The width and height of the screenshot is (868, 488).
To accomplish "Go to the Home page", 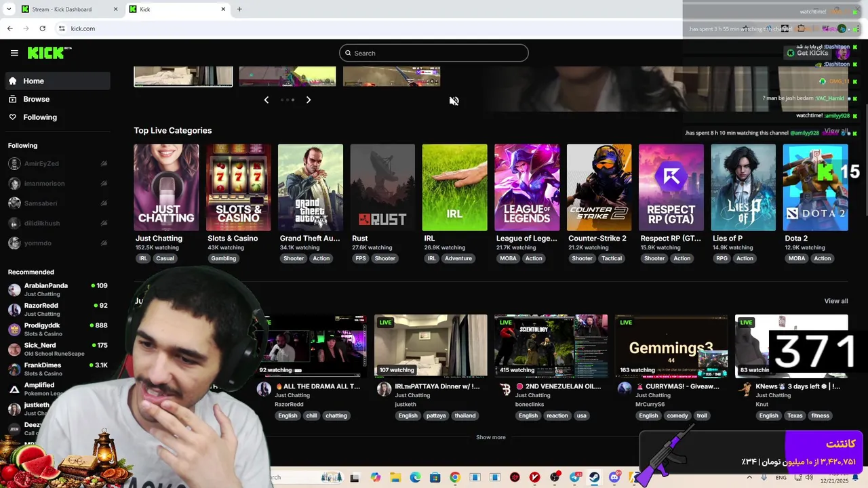I will coord(58,81).
